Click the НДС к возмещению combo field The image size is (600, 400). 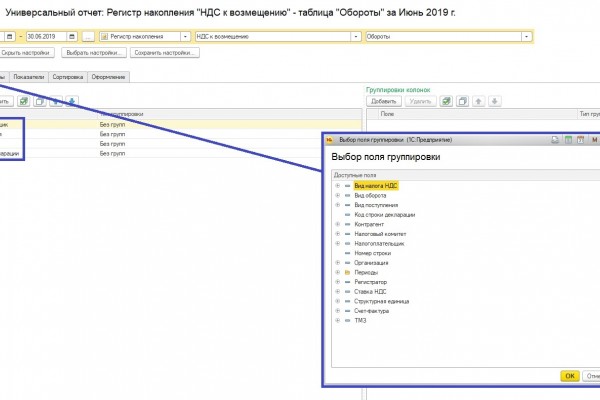pos(273,37)
